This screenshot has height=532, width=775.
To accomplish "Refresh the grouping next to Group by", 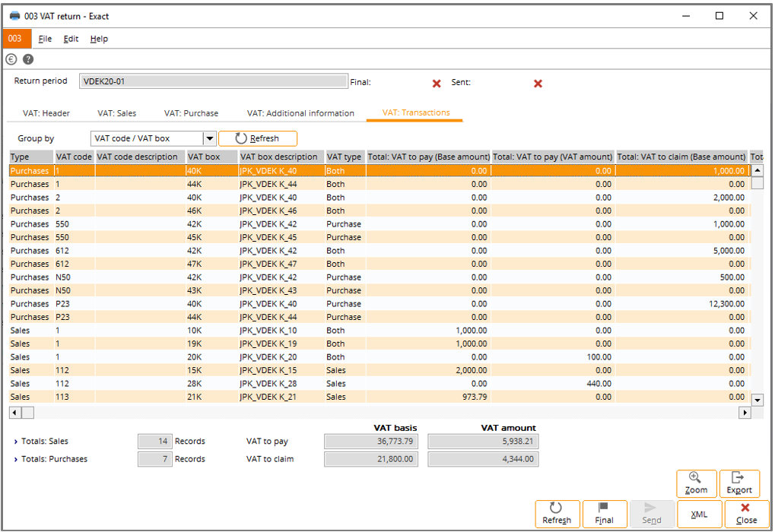I will (257, 138).
